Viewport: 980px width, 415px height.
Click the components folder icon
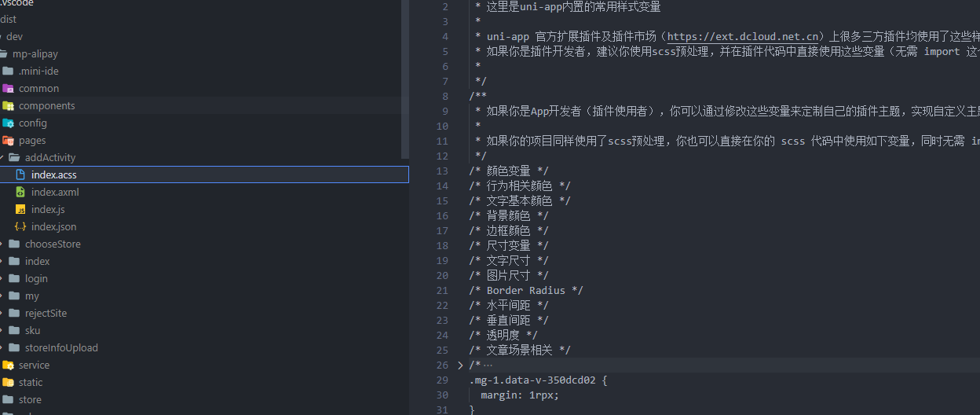[8, 106]
